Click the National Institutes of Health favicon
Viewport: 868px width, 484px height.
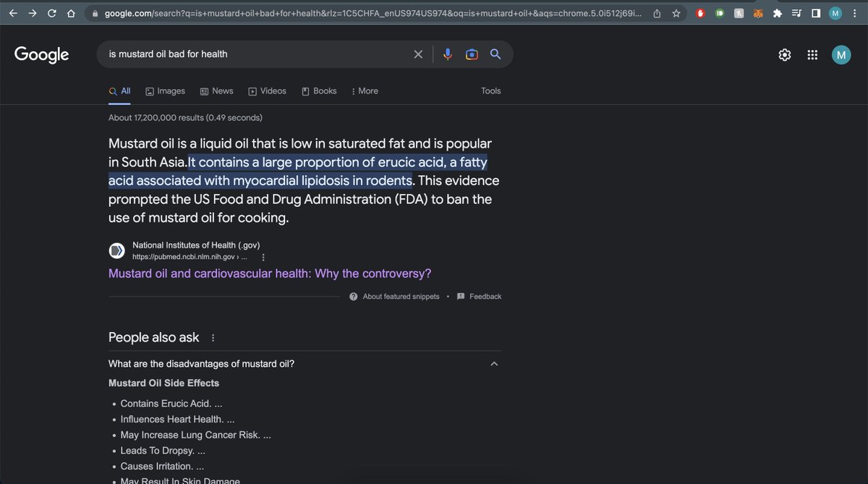116,251
